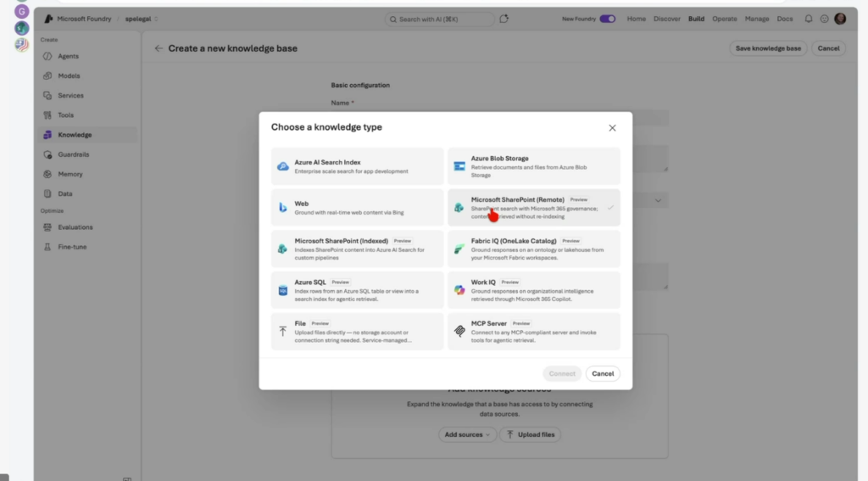Select the Microsoft SharePoint (Remote) icon
The height and width of the screenshot is (481, 868).
[459, 207]
